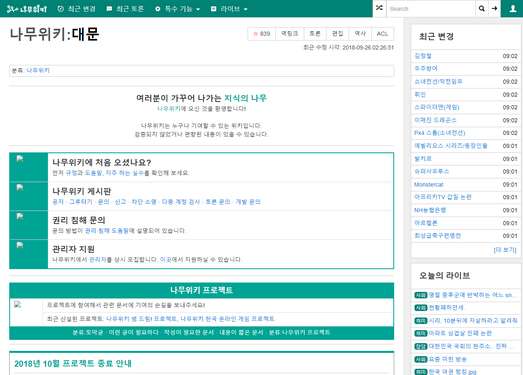Click the Namuwiki logo in the top bar
The image size is (523, 375).
pyautogui.click(x=27, y=9)
